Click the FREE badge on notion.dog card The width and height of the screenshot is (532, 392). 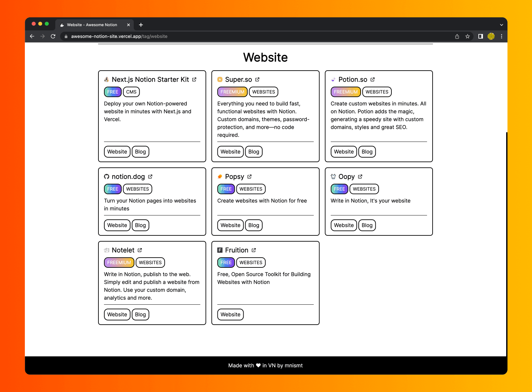coord(112,189)
